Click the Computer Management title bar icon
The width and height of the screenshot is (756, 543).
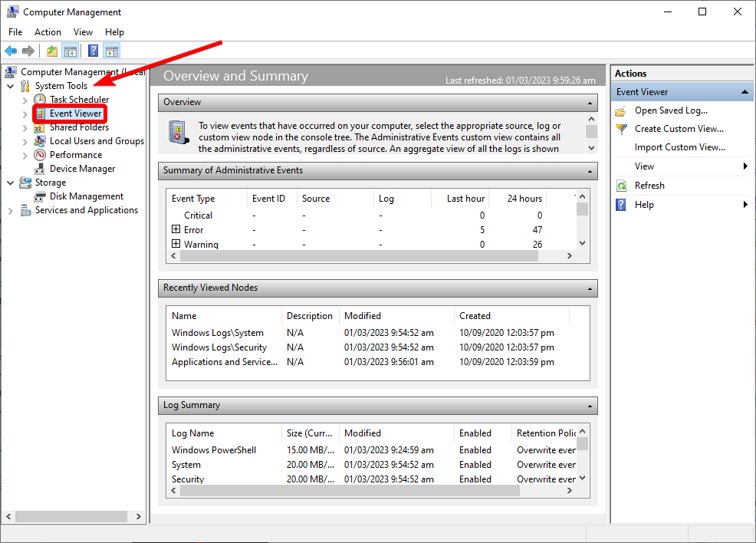[x=12, y=12]
